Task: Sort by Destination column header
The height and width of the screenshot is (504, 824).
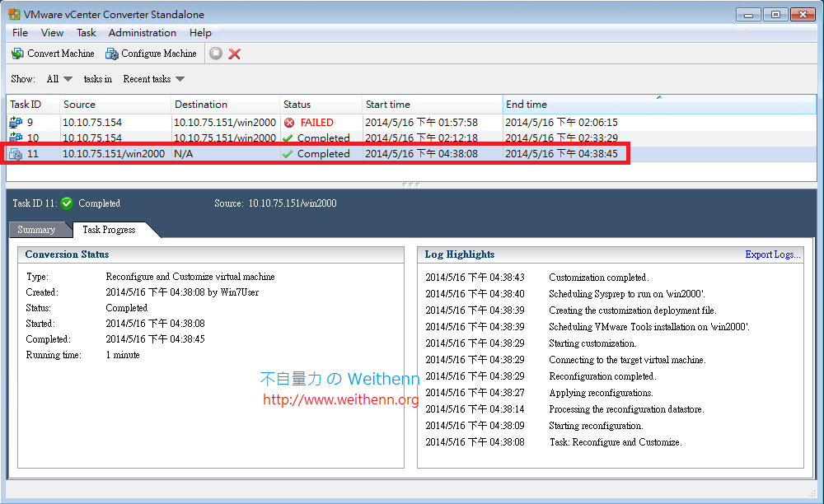Action: tap(225, 105)
